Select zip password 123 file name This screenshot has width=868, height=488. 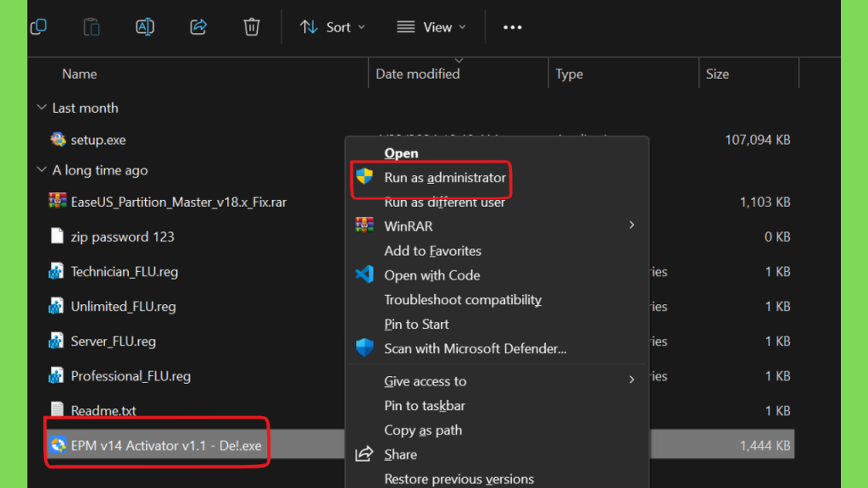122,237
